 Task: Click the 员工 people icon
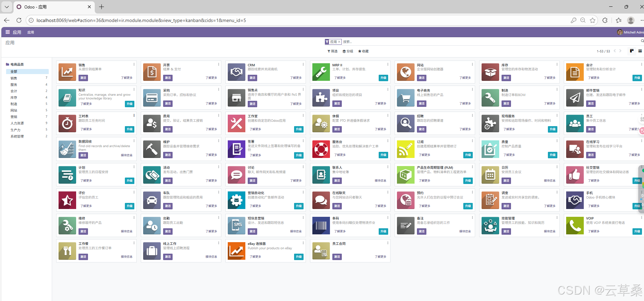point(575,123)
